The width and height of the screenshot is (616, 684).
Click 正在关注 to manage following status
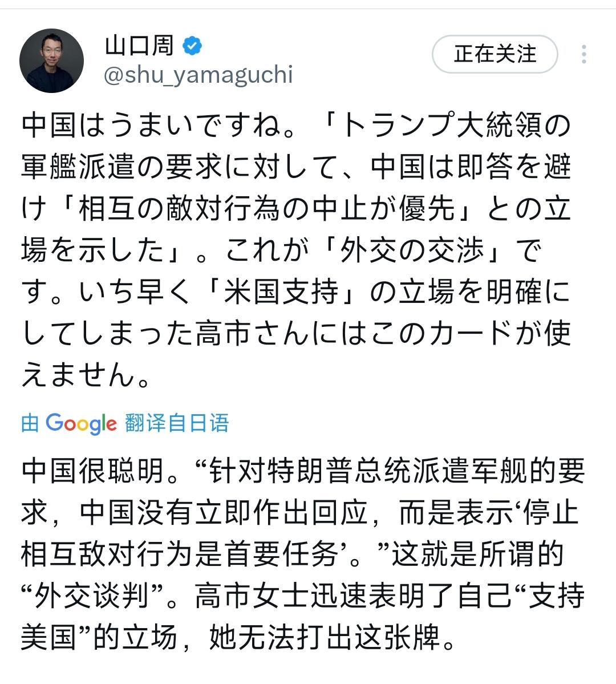click(x=494, y=54)
